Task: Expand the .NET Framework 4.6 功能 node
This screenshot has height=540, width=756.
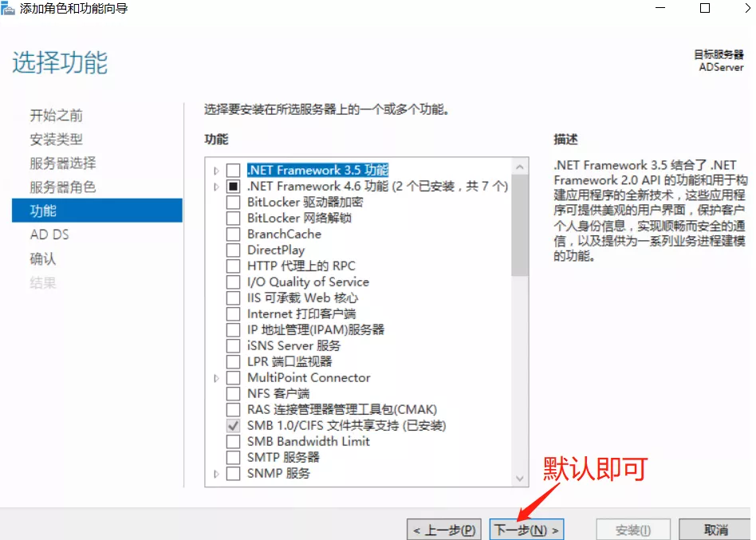Action: (216, 187)
